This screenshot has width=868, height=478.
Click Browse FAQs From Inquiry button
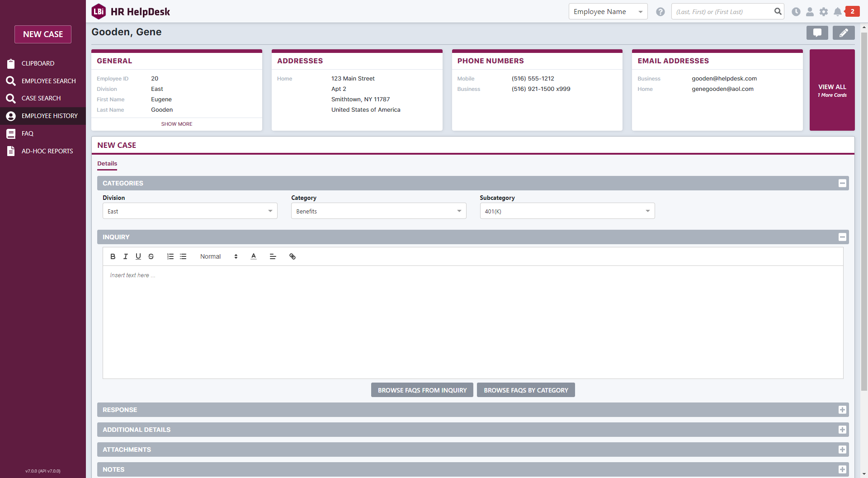[422, 390]
